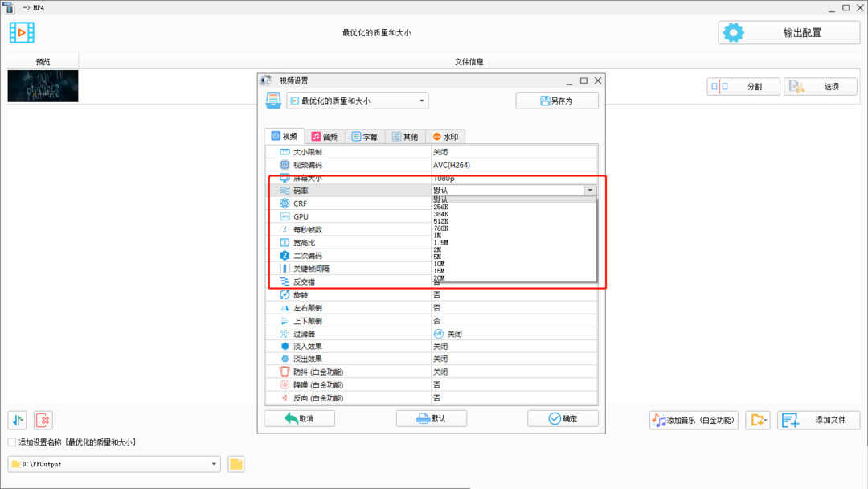Click the preset profile icon in dialog
Image resolution: width=868 pixels, height=489 pixels.
point(273,101)
